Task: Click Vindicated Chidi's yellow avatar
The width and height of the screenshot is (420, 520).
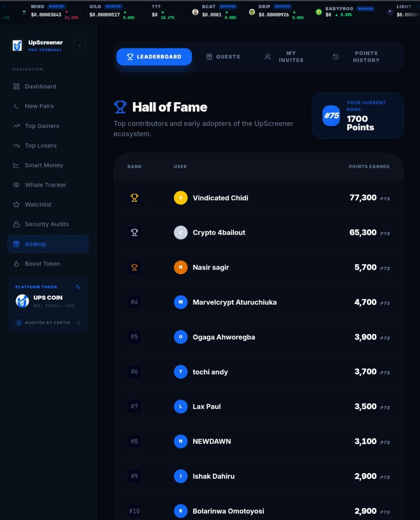Action: tap(181, 198)
